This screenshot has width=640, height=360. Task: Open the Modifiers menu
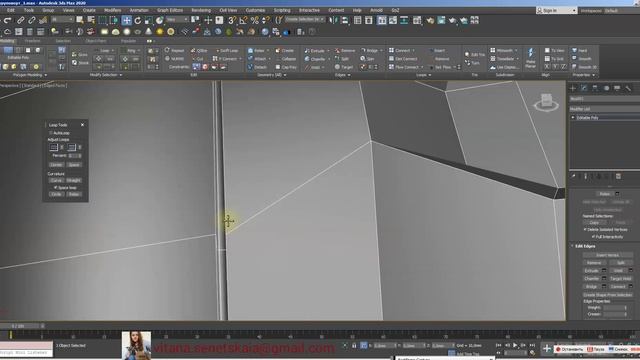click(112, 10)
